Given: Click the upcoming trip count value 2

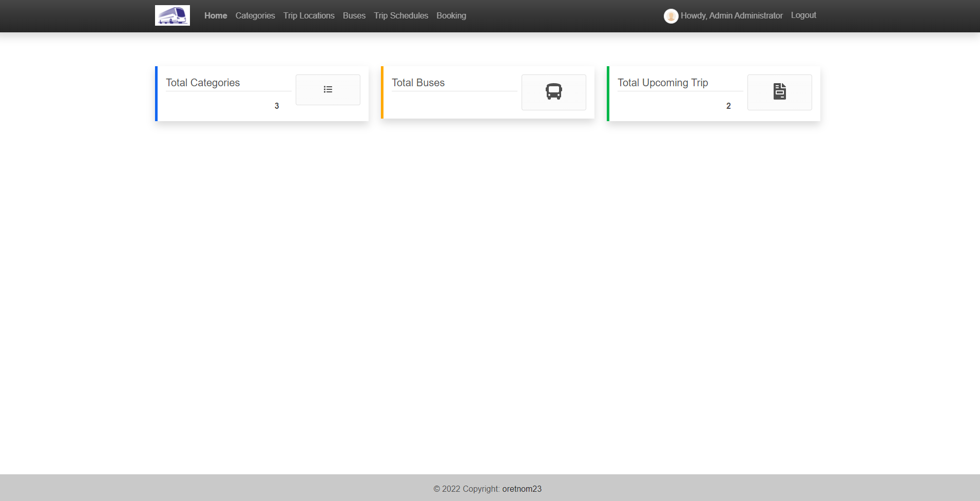Looking at the screenshot, I should coord(728,106).
